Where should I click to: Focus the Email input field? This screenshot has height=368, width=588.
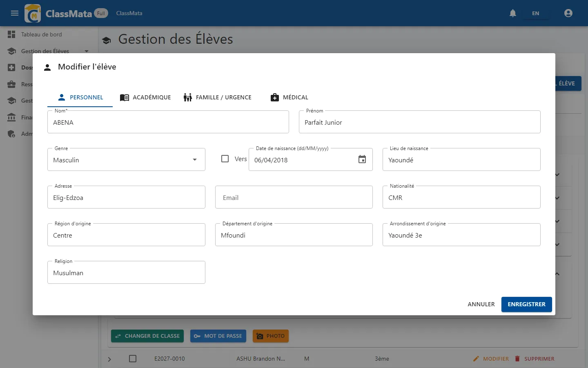pos(294,197)
